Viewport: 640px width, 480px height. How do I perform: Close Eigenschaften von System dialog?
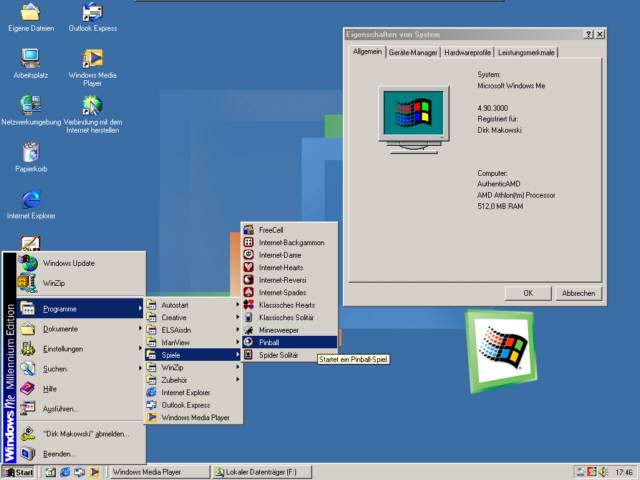tap(600, 35)
